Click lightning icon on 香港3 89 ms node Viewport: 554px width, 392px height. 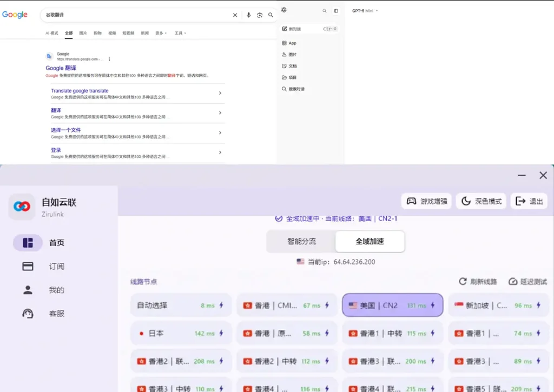coord(538,361)
